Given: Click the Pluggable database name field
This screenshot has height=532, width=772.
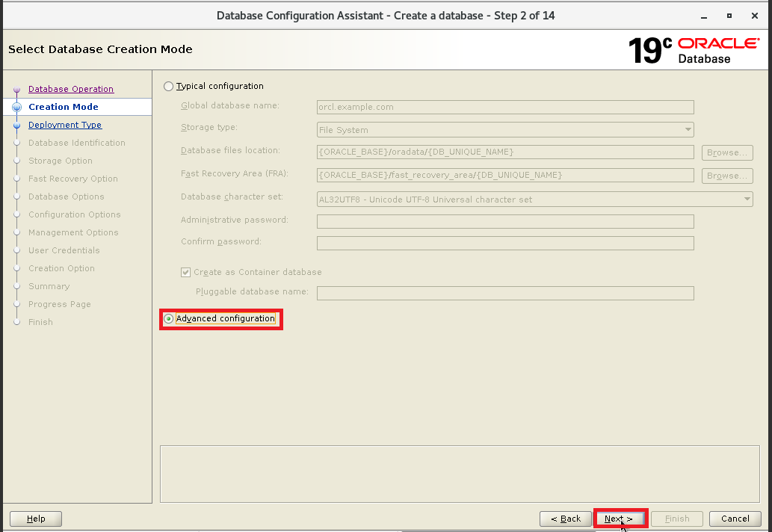Looking at the screenshot, I should pyautogui.click(x=505, y=294).
